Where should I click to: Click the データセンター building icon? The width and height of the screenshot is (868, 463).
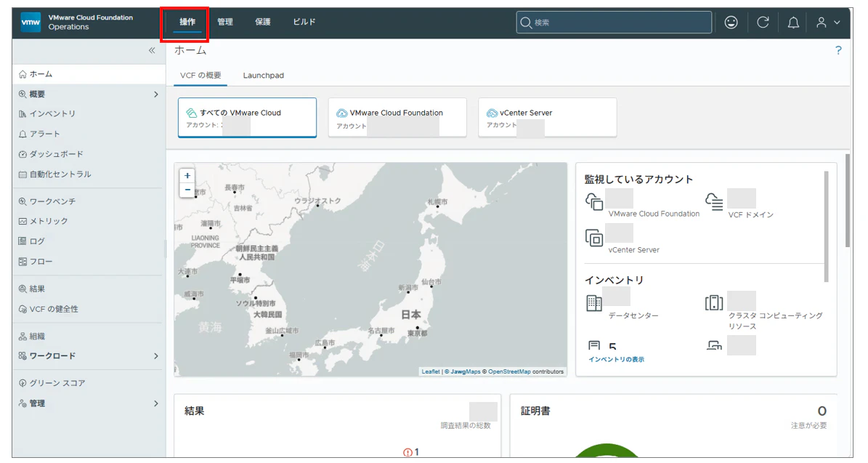pos(594,303)
